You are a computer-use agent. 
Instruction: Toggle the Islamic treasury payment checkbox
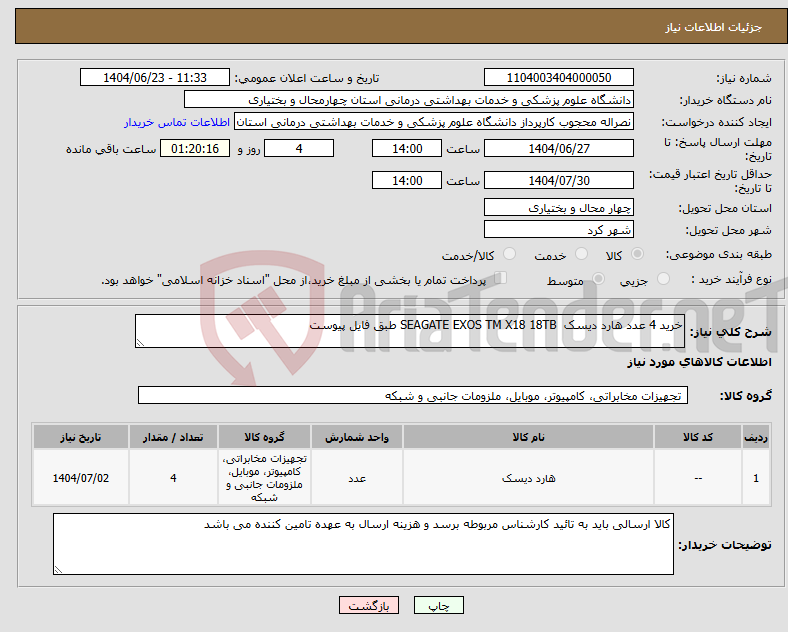501,277
